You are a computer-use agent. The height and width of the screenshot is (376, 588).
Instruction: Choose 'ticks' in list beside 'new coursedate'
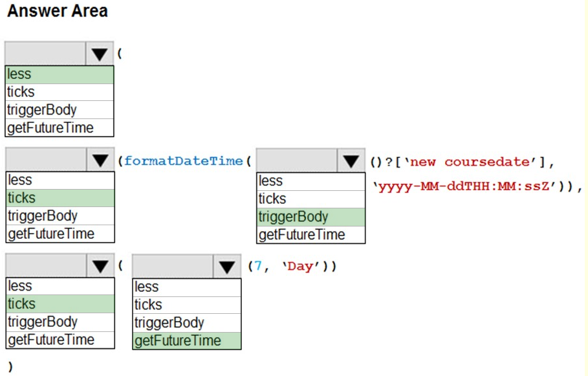[310, 199]
